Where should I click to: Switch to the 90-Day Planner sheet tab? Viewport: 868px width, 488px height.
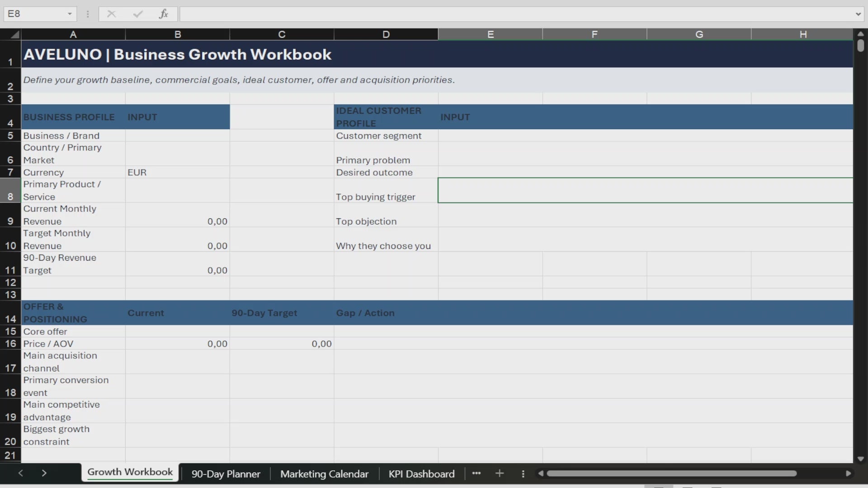pos(226,474)
